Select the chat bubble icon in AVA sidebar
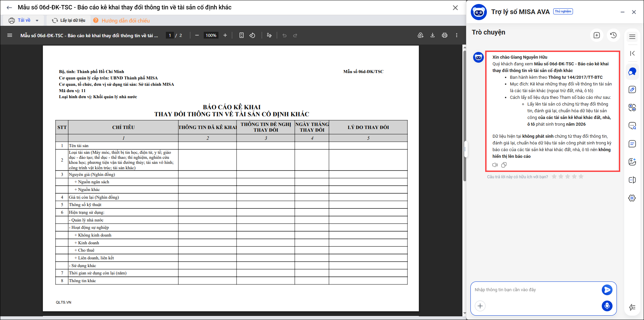The image size is (644, 320). point(632,71)
